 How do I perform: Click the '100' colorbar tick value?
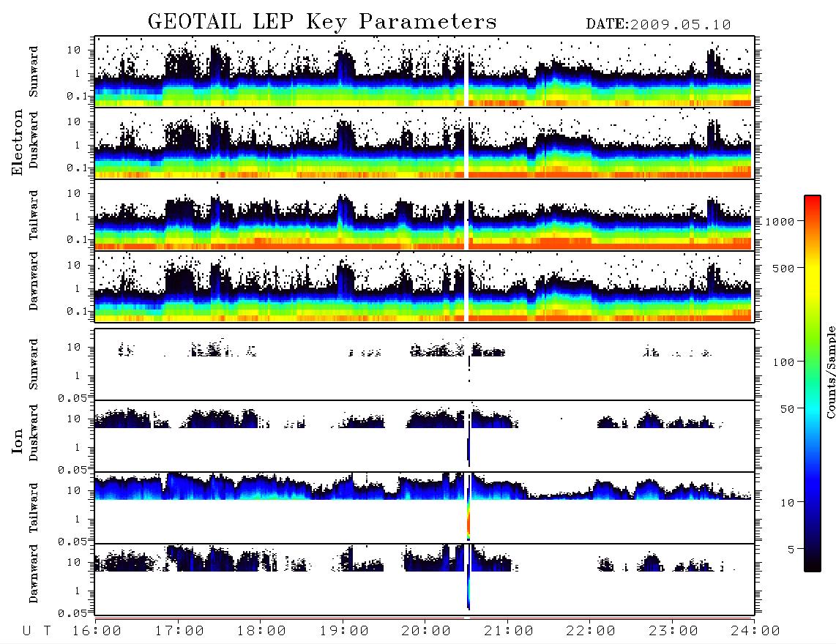783,362
